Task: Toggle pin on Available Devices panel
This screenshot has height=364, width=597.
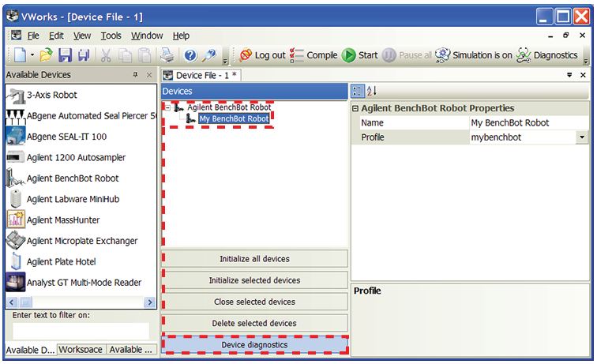Action: pos(135,75)
